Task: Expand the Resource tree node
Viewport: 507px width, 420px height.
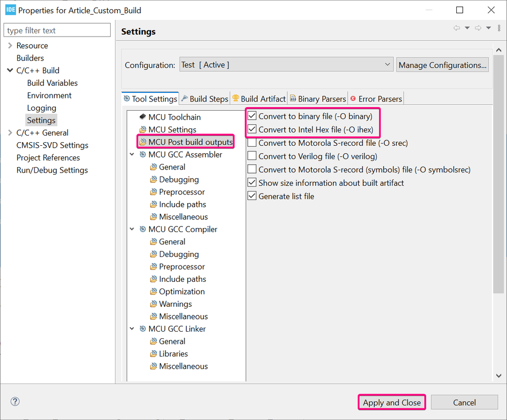Action: click(x=10, y=46)
